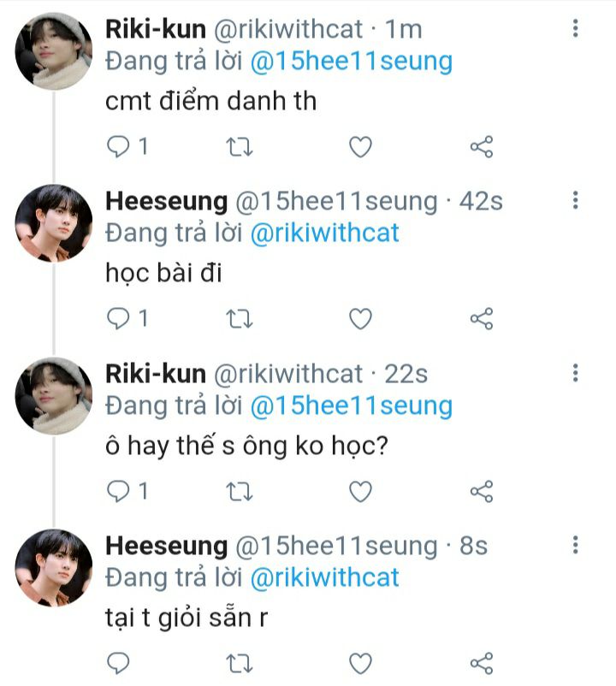Open Riki-kun's profile picture on the first tweet

pos(53,51)
